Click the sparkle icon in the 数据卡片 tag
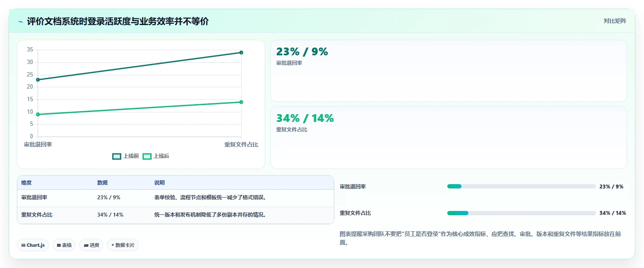Viewport: 644px width, 268px height. [113, 245]
